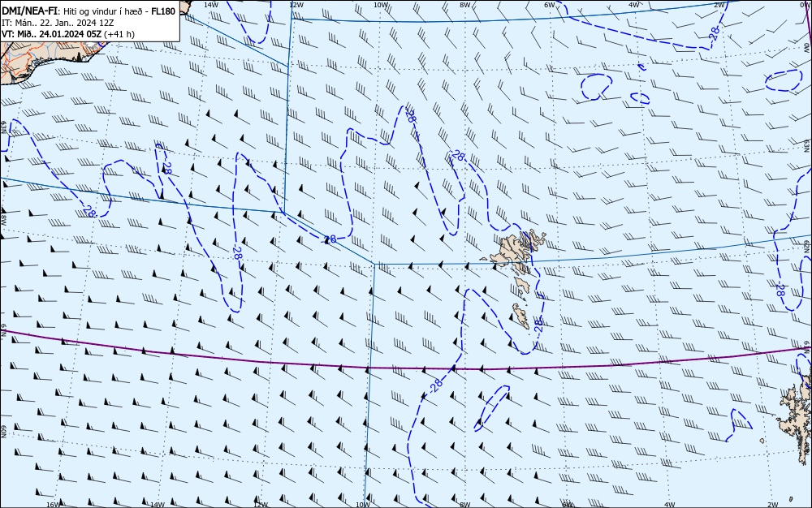
Task: Click the DMI/NEA-FI source label
Action: coord(29,11)
